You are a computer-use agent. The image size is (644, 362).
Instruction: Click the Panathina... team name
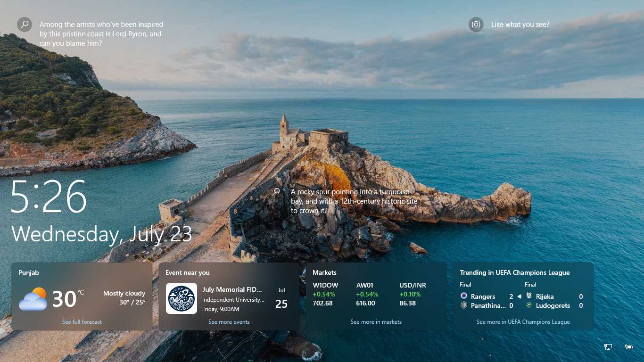pyautogui.click(x=488, y=305)
